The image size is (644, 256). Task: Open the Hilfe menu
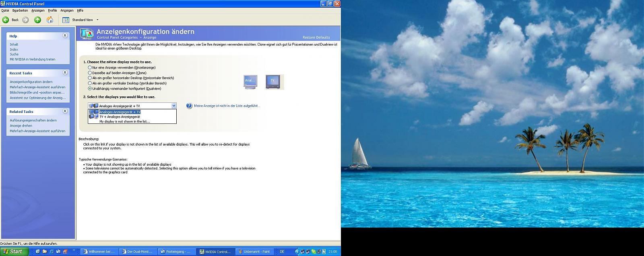coord(80,10)
